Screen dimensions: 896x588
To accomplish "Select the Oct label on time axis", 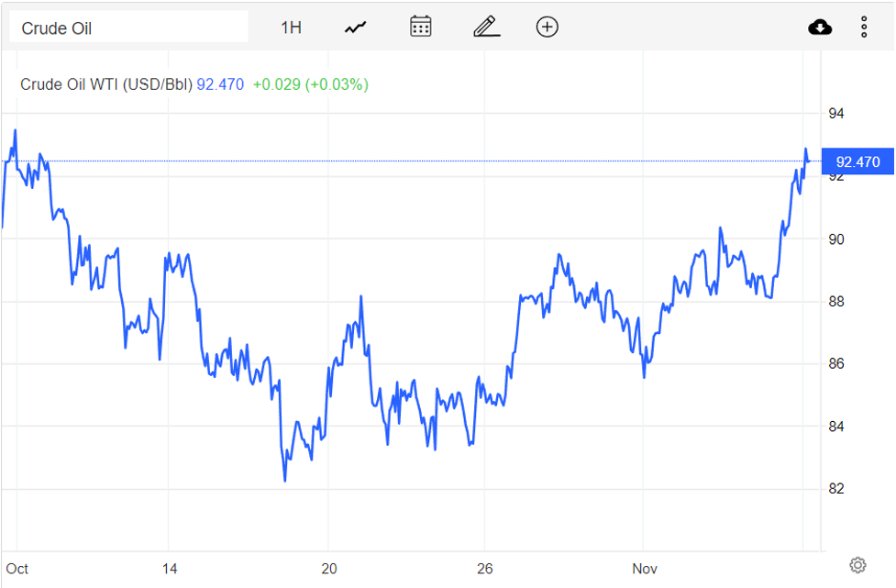I will click(17, 569).
